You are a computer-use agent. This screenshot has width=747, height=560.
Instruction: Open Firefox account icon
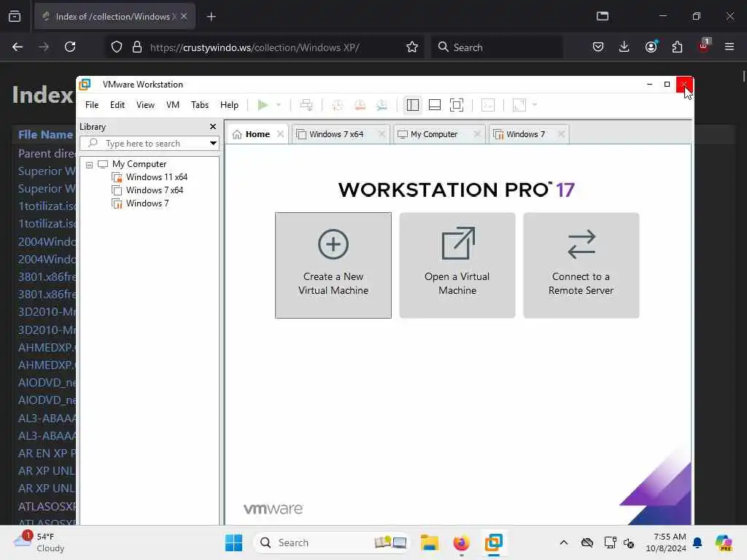click(x=651, y=47)
